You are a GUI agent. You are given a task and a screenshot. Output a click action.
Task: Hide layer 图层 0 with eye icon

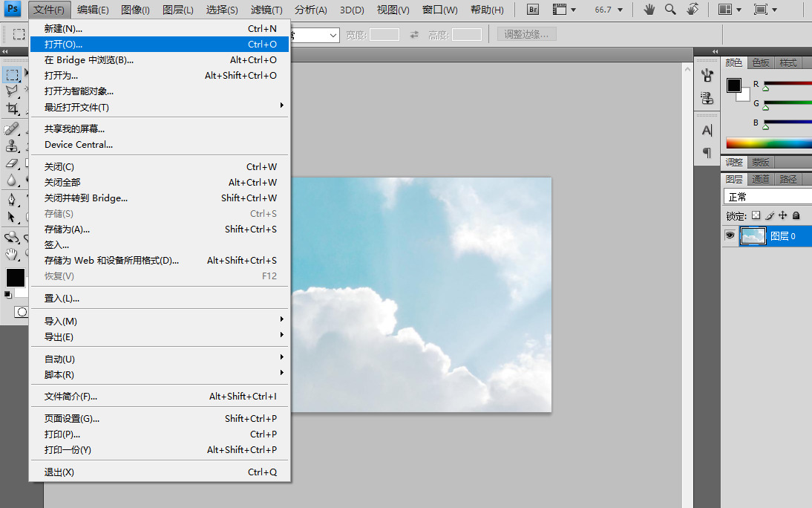pos(730,235)
